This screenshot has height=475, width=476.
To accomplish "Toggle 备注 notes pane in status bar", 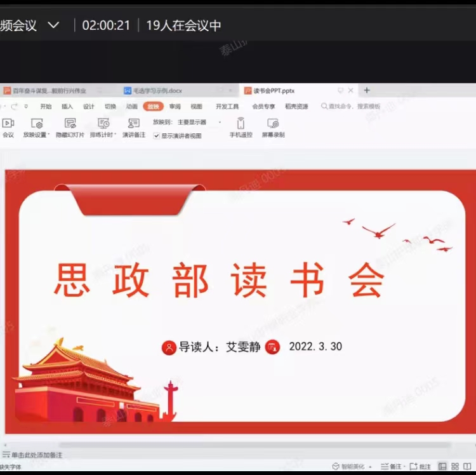I will 391,467.
